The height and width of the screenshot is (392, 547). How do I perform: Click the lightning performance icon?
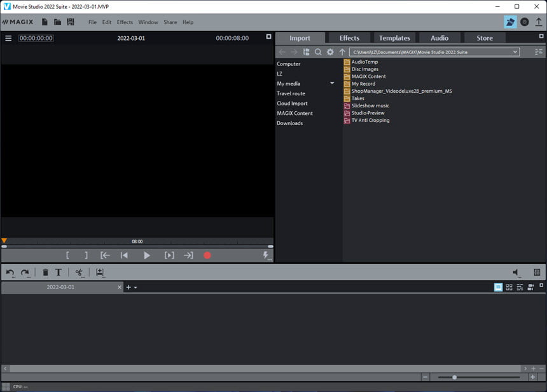(x=266, y=255)
